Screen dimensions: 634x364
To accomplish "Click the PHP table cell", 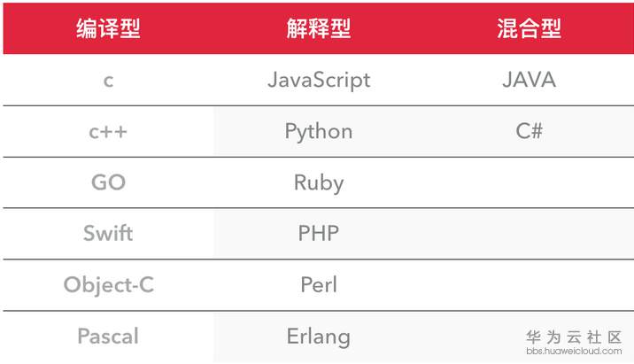I will point(319,235).
